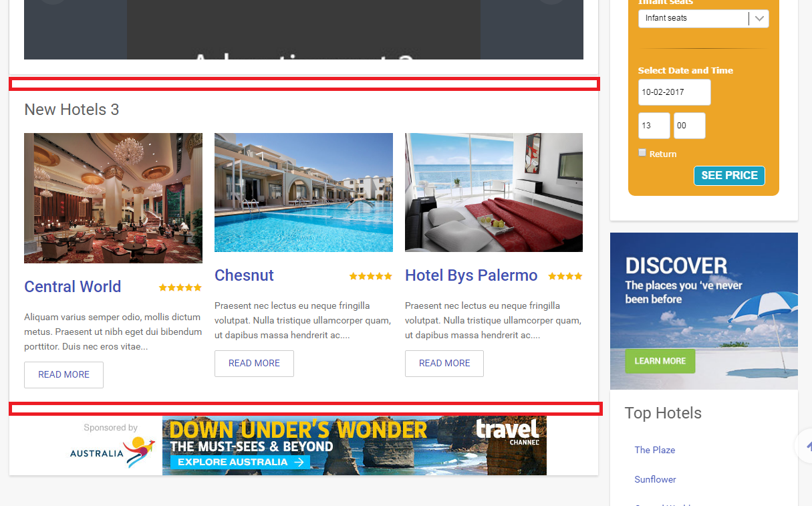Open the Hotel Bys Palermo title link

(x=471, y=275)
